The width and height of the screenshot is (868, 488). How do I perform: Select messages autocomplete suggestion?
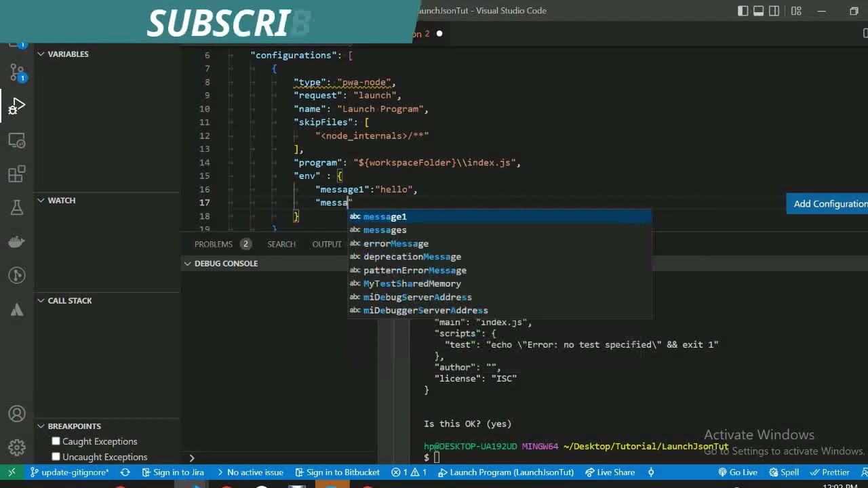coord(500,230)
